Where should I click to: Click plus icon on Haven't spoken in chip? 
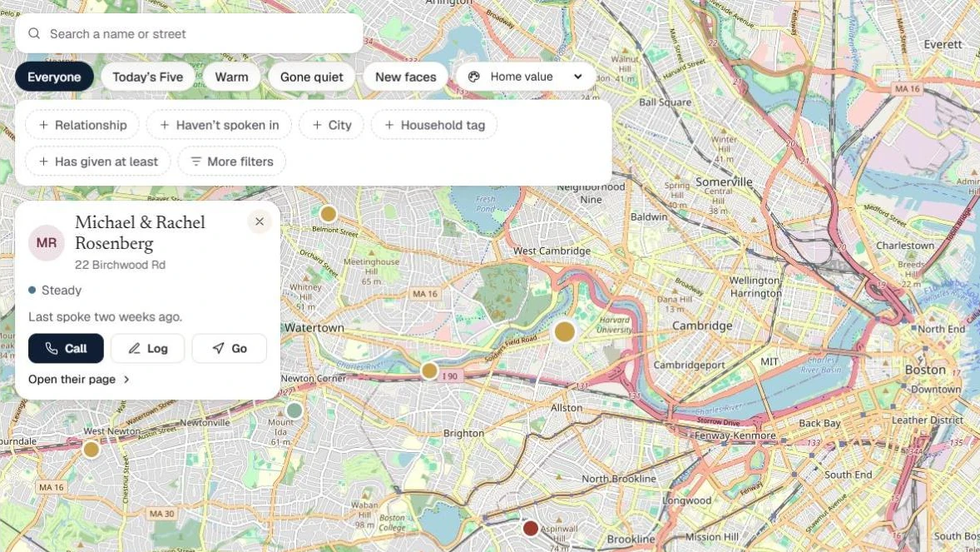[165, 125]
